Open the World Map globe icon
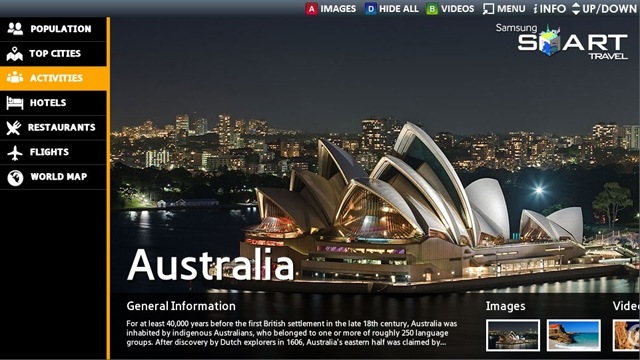This screenshot has width=640, height=360. (15, 178)
